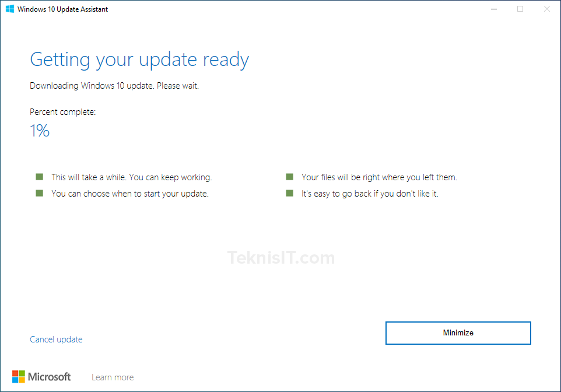Viewport: 561px width, 392px height.
Task: Click the Windows logo in title bar
Action: pyautogui.click(x=10, y=9)
